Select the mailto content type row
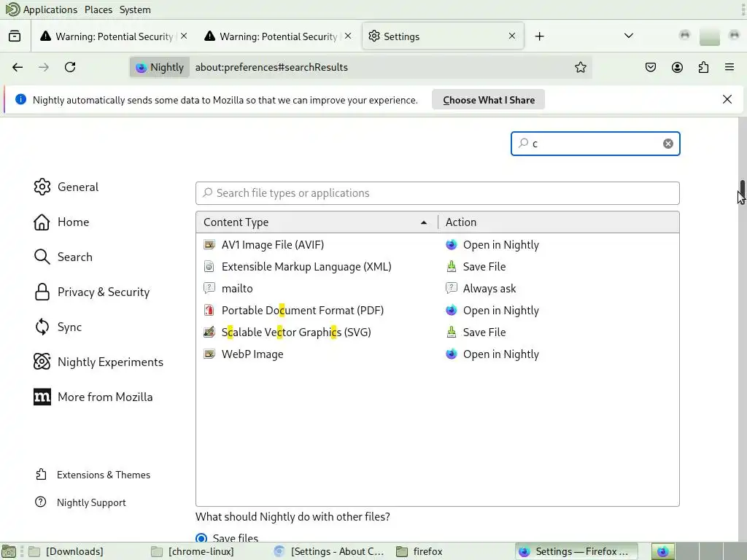This screenshot has height=560, width=747. point(438,289)
